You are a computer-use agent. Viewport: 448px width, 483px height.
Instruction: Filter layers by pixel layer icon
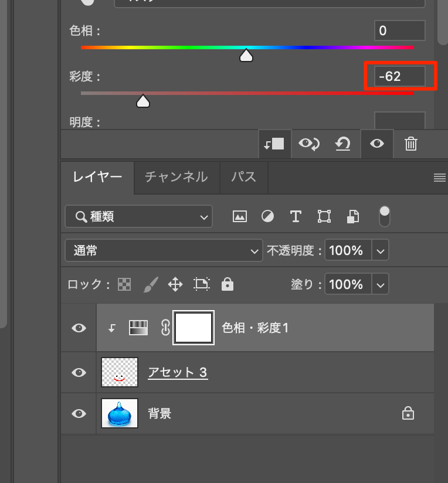click(x=239, y=217)
